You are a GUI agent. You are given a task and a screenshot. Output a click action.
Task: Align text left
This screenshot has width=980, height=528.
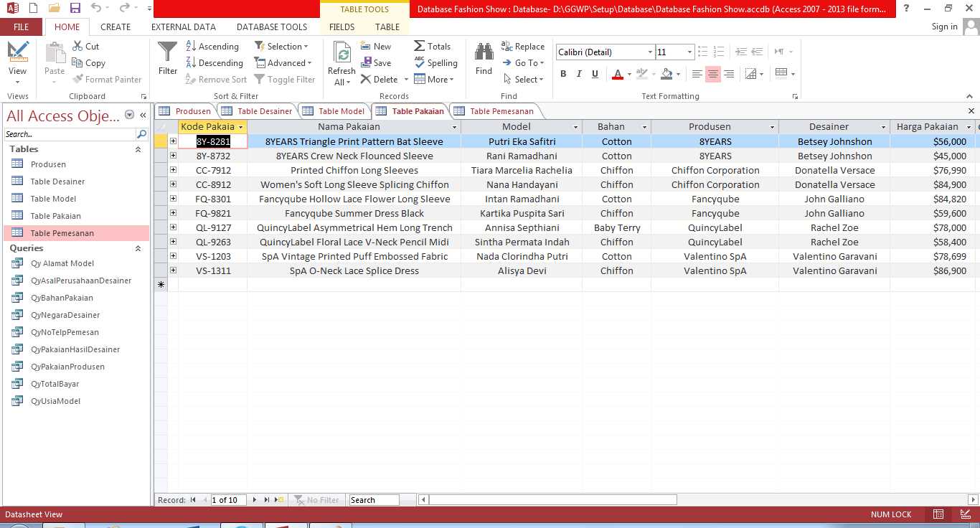(697, 74)
